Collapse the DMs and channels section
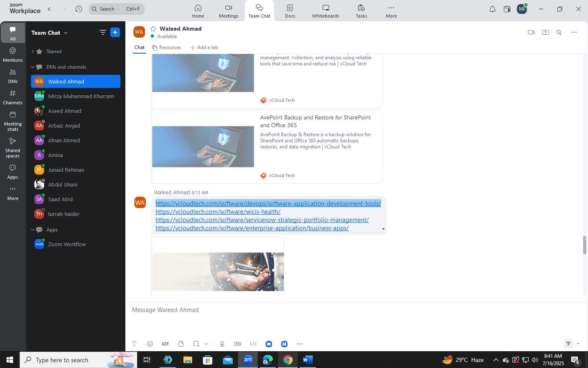This screenshot has height=368, width=588. [x=32, y=67]
